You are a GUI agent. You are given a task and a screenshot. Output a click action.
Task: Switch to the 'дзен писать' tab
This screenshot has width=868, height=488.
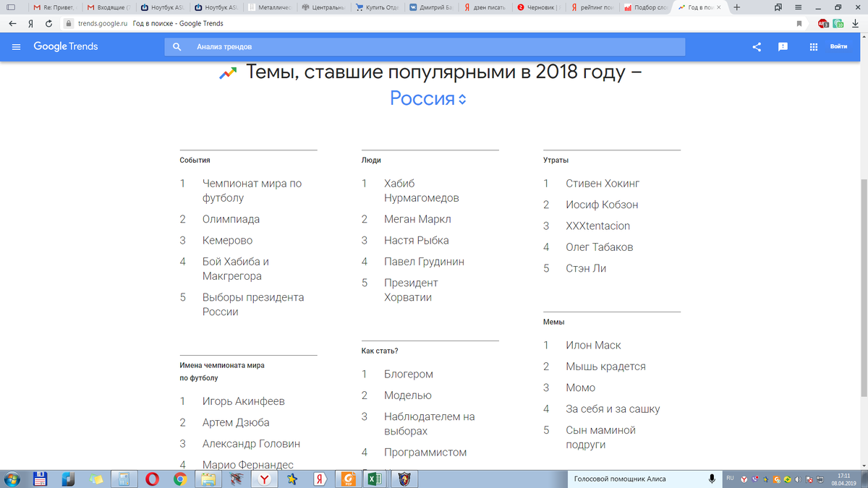(485, 7)
